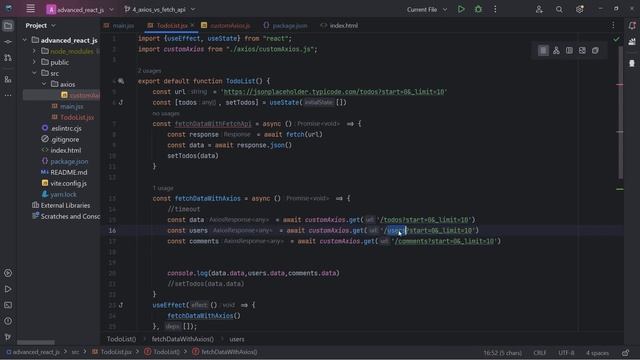
Task: Open the Project tool window icon
Action: (8, 26)
